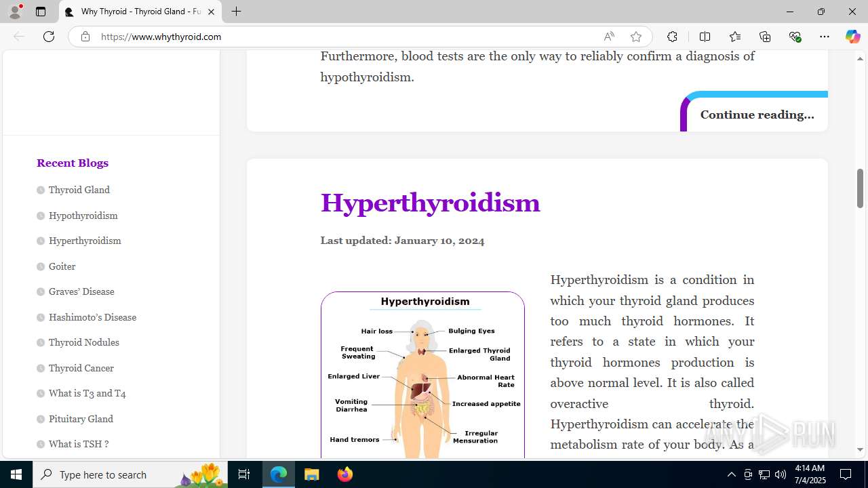Open volume control tray icon
This screenshot has width=868, height=488.
pyautogui.click(x=780, y=474)
